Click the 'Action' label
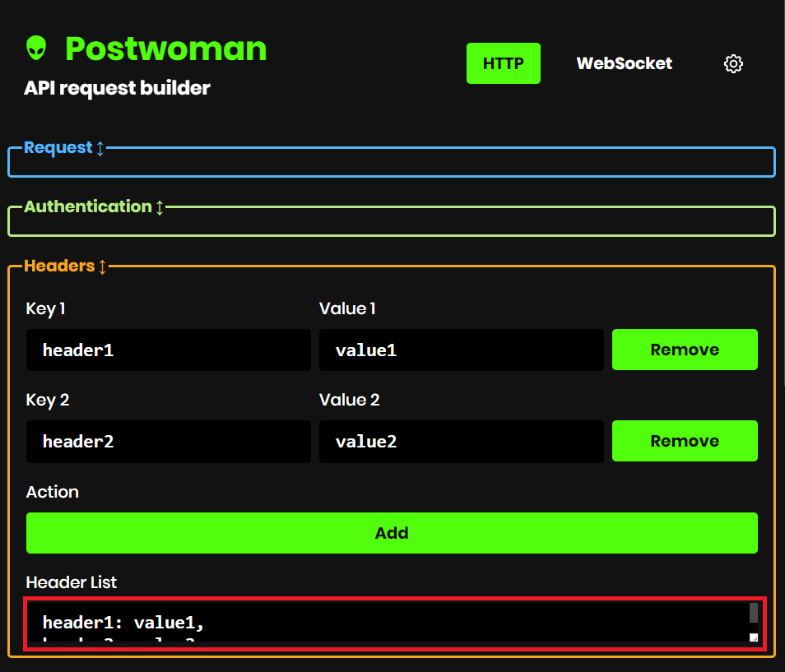 (53, 492)
